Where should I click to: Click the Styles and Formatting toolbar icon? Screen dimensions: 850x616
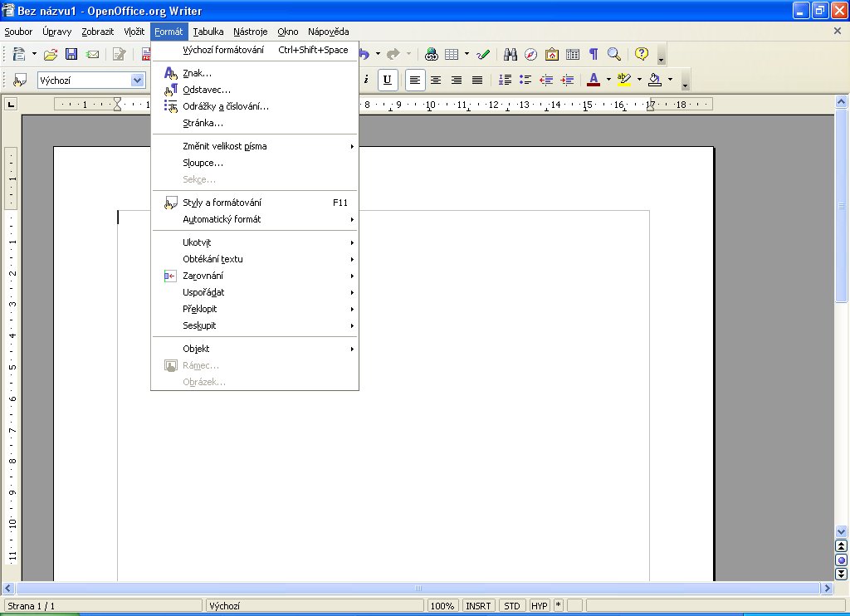pyautogui.click(x=20, y=81)
